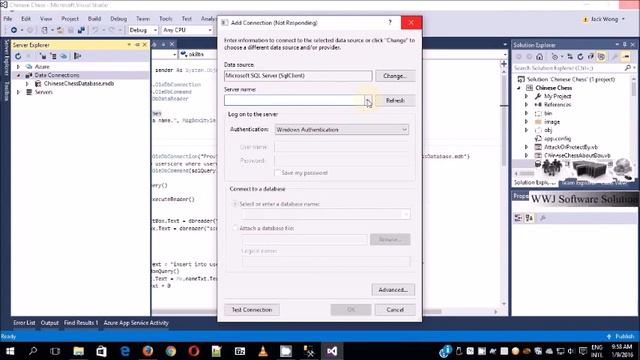The width and height of the screenshot is (640, 360).
Task: Click Connect to Server icon in Server Explorer
Action: click(x=53, y=56)
